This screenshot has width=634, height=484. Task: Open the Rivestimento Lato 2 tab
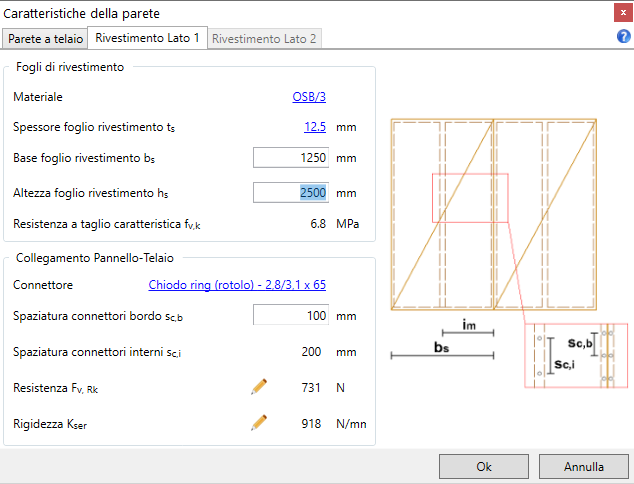(264, 39)
